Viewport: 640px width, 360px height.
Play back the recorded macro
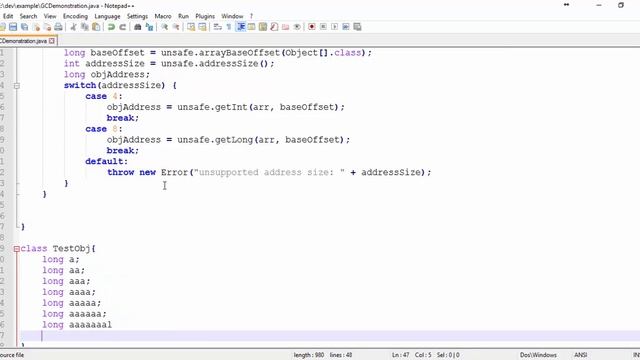tap(335, 27)
